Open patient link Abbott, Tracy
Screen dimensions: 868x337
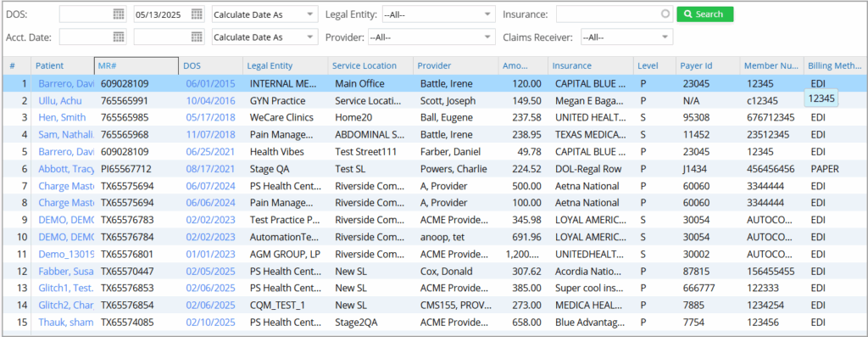[66, 168]
